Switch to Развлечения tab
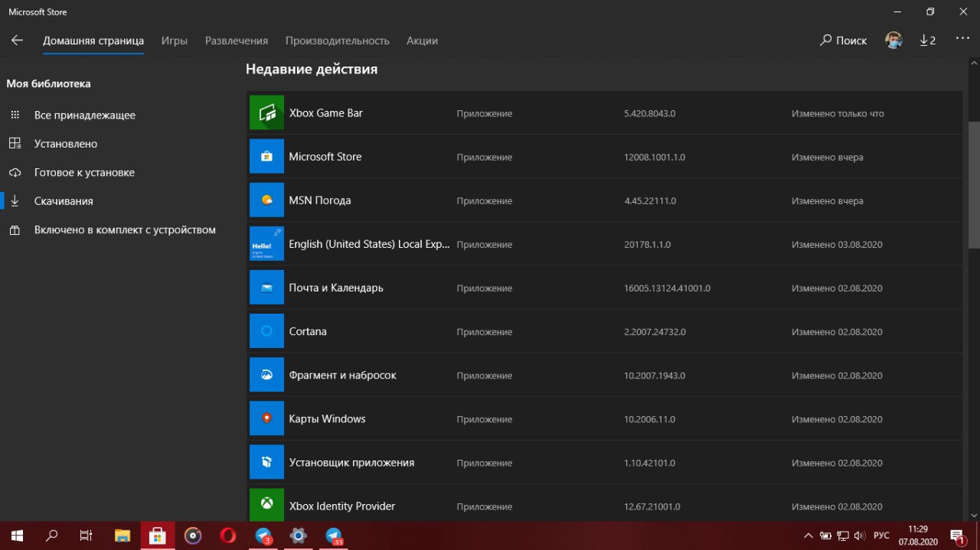980x550 pixels. point(237,41)
